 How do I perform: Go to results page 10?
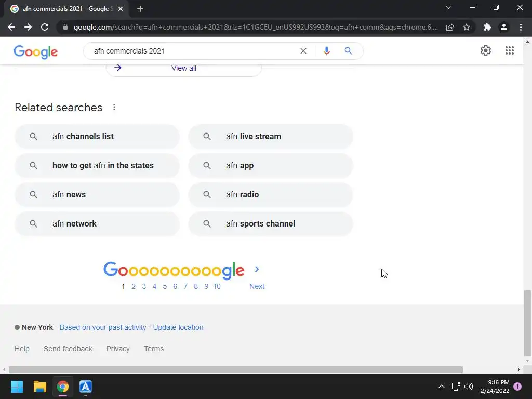point(217,286)
